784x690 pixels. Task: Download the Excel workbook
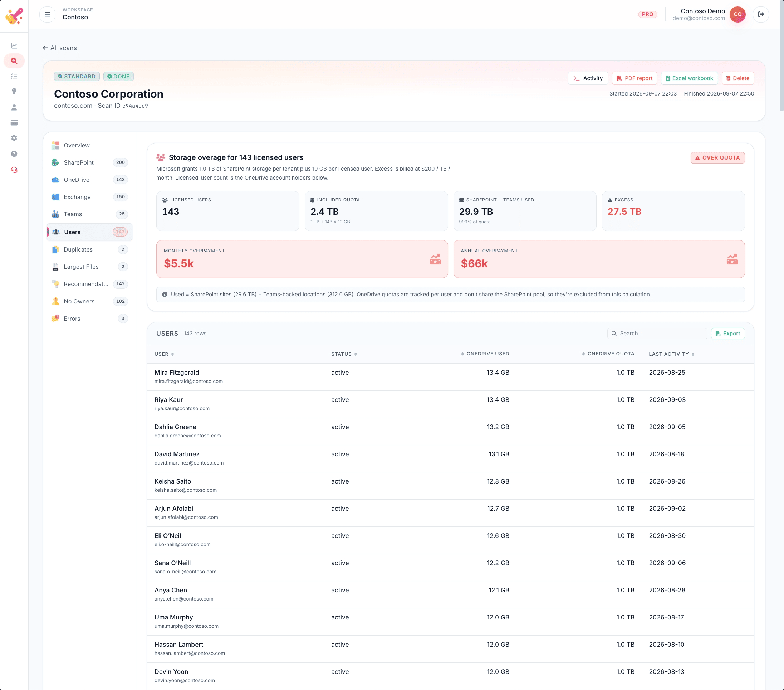(689, 78)
